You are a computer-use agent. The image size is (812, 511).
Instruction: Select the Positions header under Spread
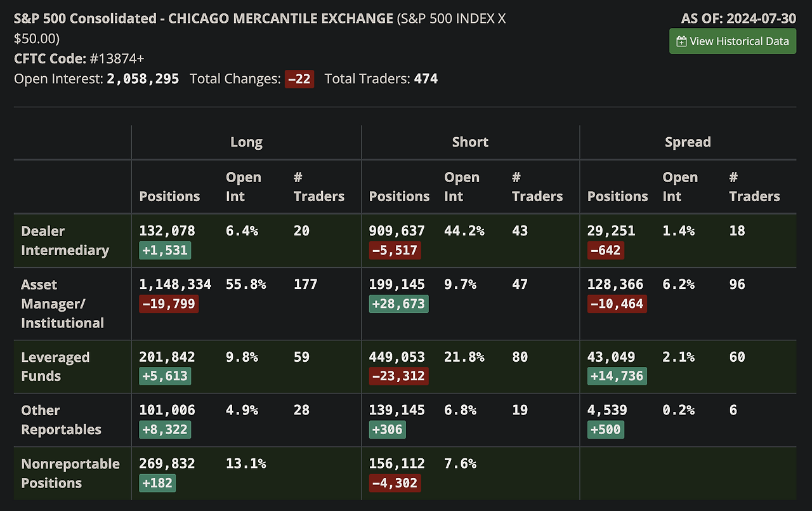617,196
